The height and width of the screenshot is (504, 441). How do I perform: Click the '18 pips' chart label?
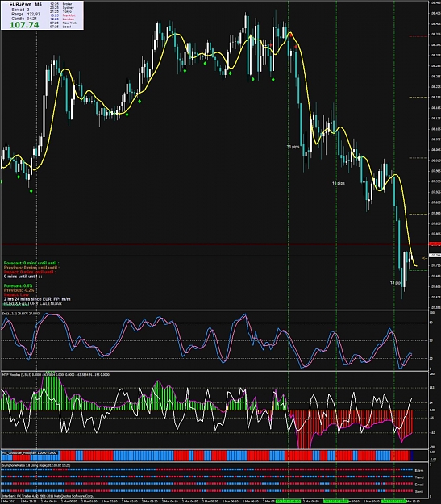(395, 283)
